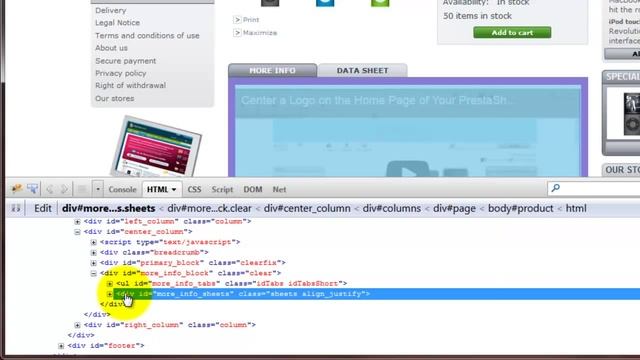Switch to the Net panel
This screenshot has height=360, width=640.
[279, 189]
